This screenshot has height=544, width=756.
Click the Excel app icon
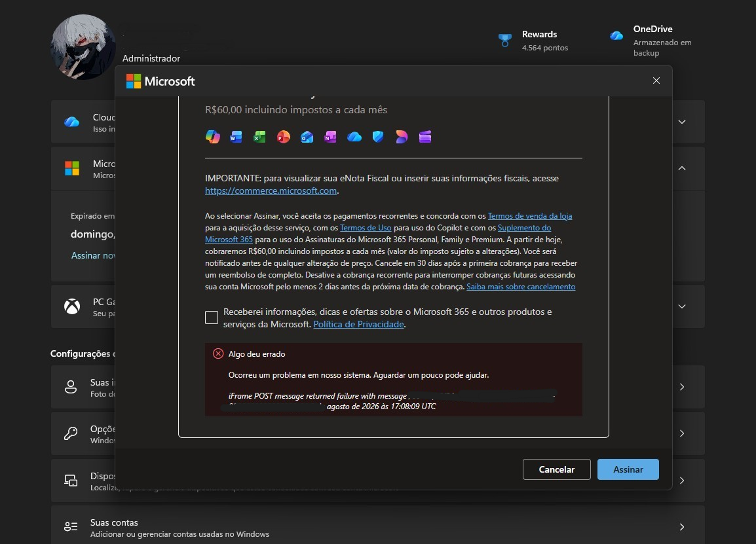(259, 137)
